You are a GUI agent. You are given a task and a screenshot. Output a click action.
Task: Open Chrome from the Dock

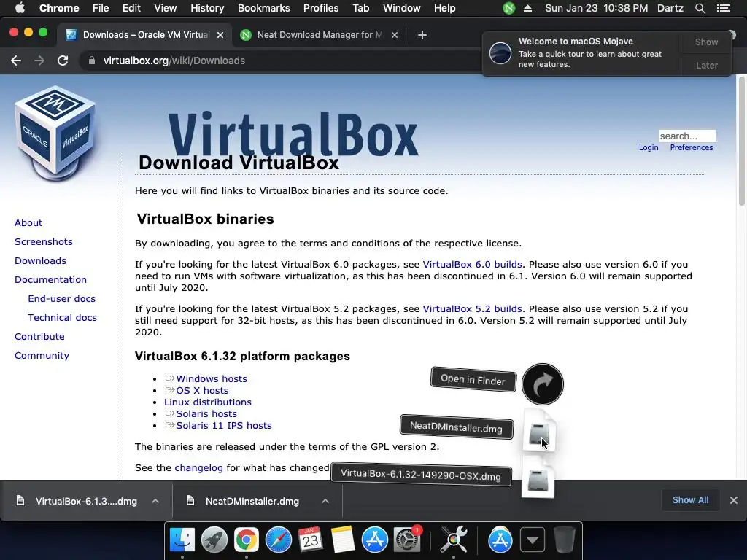tap(246, 540)
